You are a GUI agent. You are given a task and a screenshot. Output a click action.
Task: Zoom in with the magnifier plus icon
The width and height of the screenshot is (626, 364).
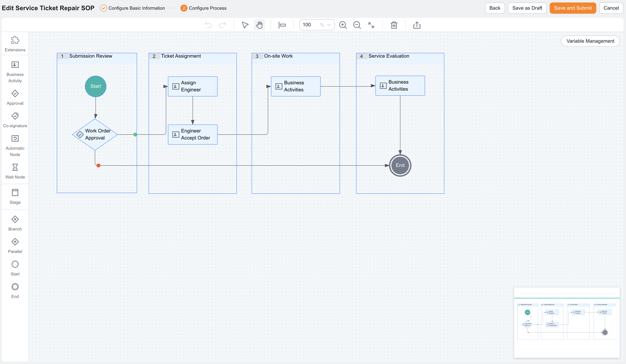click(343, 25)
